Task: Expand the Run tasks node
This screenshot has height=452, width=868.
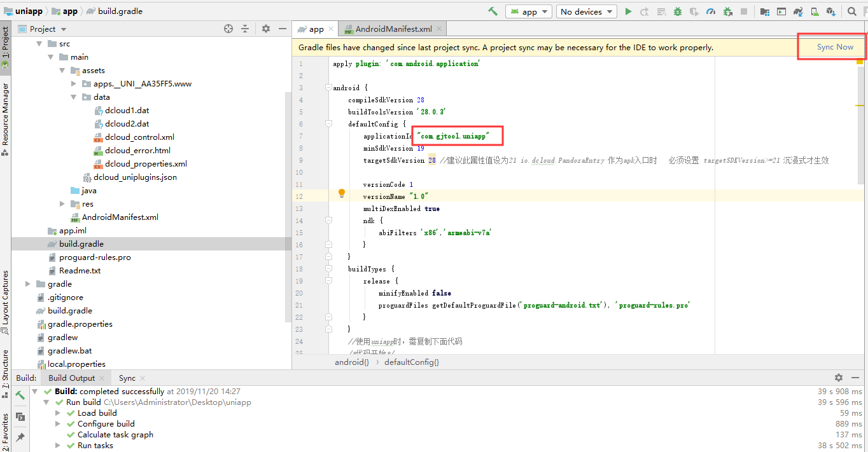Action: pyautogui.click(x=58, y=446)
